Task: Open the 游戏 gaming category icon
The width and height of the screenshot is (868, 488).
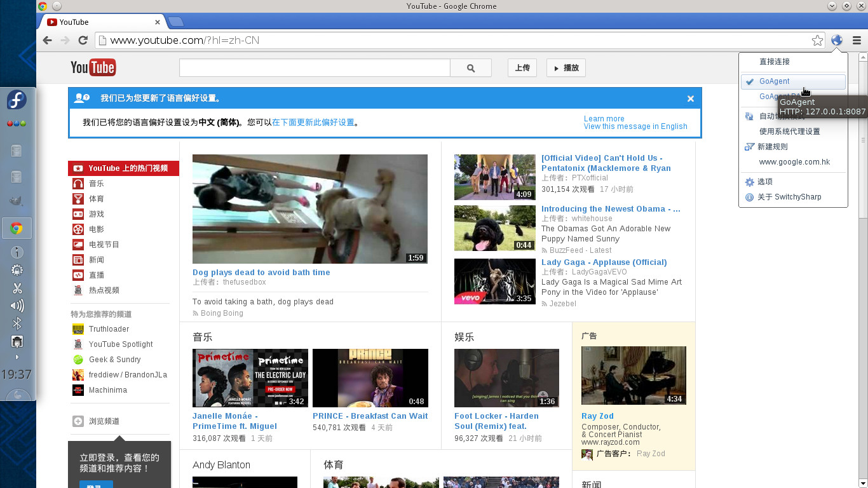Action: [78, 214]
